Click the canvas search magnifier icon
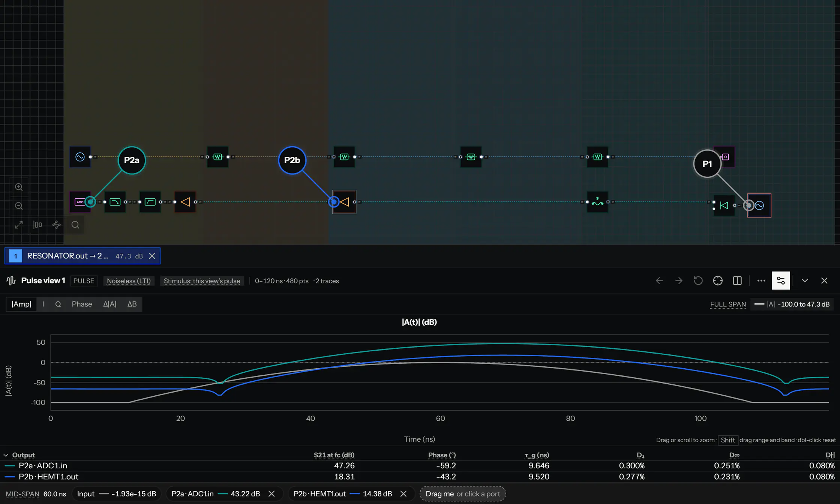This screenshot has width=840, height=504. 75,225
